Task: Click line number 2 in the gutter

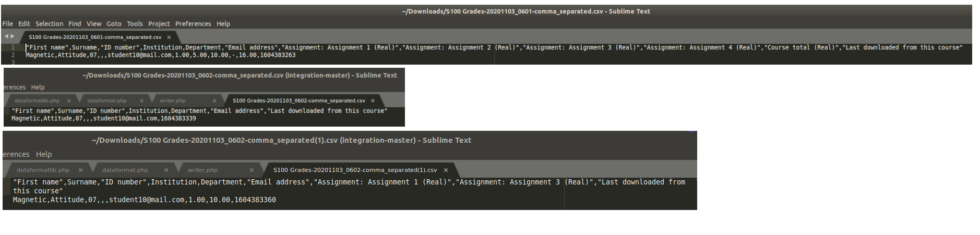Action: [14, 55]
